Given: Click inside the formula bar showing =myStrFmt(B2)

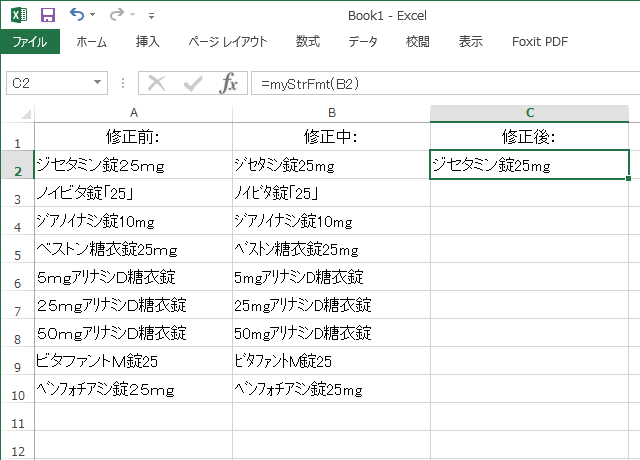Looking at the screenshot, I should click(440, 83).
